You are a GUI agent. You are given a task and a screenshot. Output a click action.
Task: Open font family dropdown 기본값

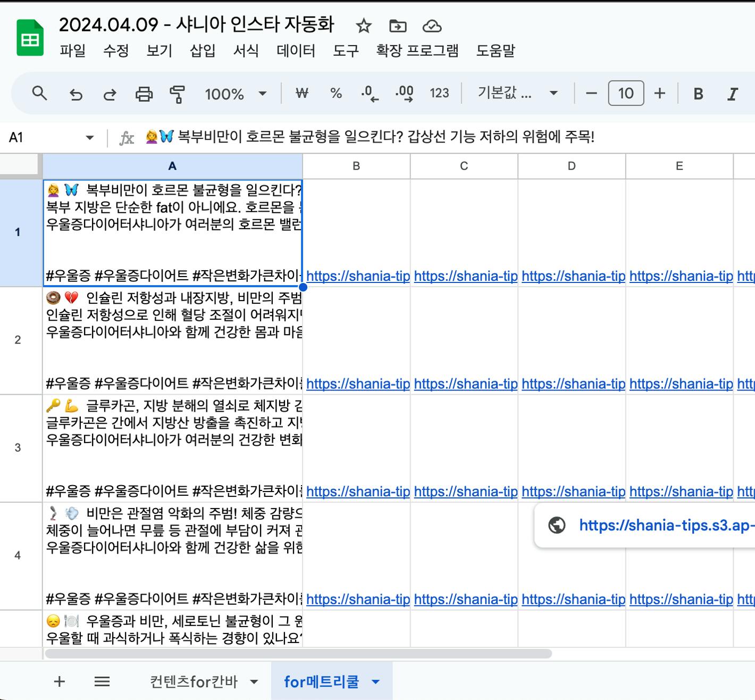(517, 94)
